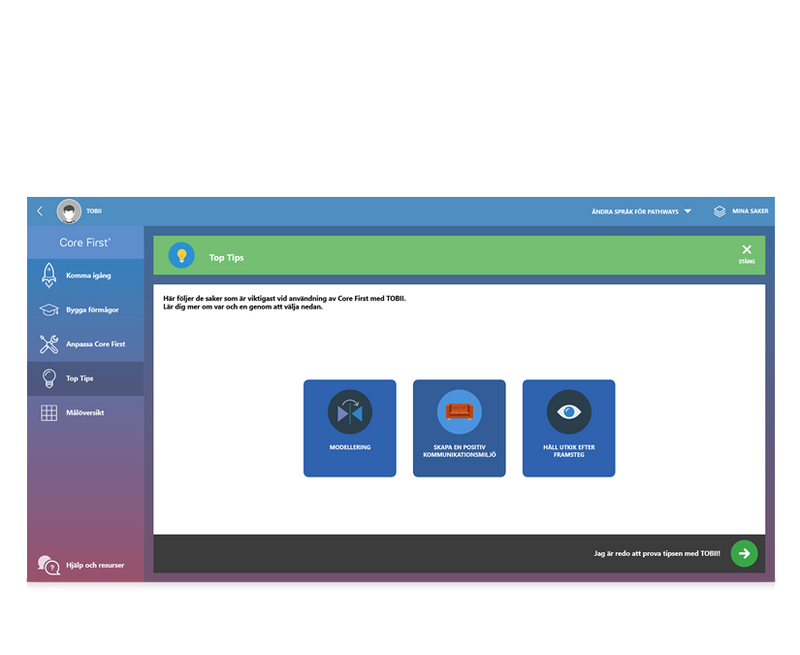
Task: Open Hjälp och resurser chat icon
Action: tap(49, 565)
